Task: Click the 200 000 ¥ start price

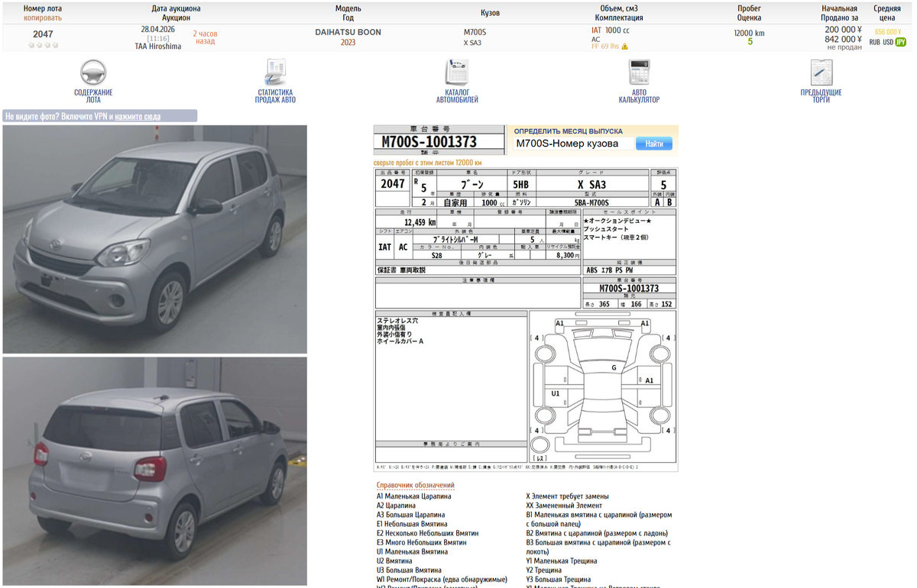Action: click(843, 29)
